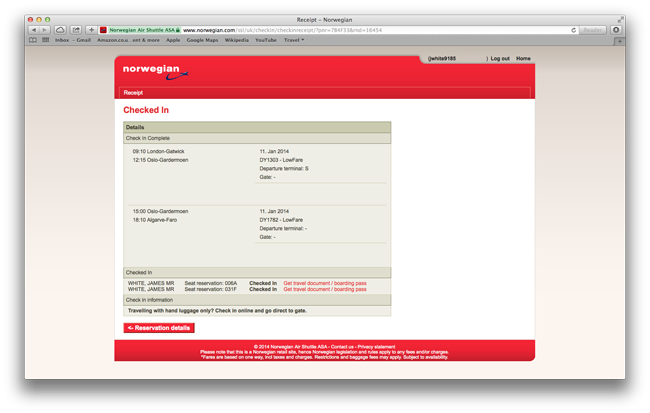
Task: Open the Share icon in the toolbar
Action: click(76, 30)
